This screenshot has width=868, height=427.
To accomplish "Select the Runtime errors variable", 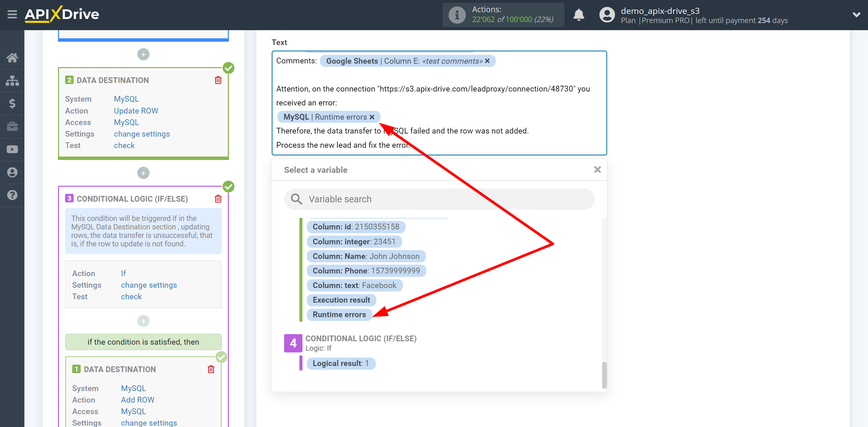I will point(339,314).
